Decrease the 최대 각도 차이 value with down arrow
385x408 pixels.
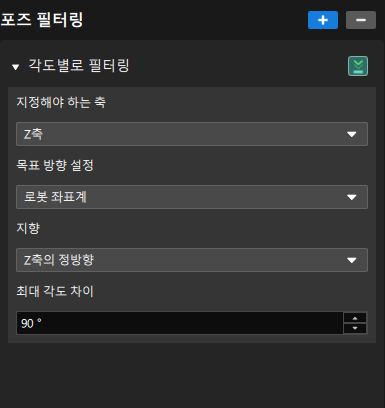coord(355,328)
